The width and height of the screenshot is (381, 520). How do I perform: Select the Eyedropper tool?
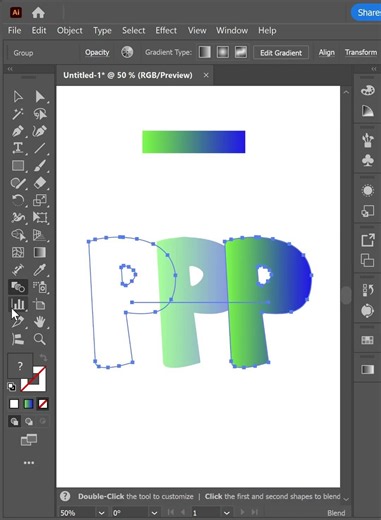coord(40,270)
